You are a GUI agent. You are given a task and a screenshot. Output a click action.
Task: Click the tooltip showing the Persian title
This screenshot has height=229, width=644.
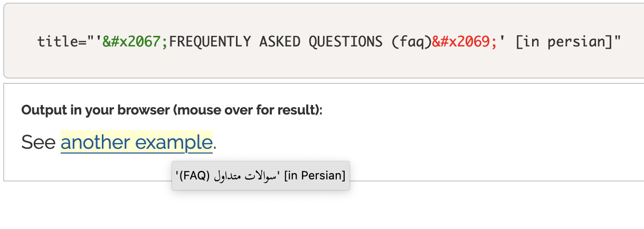click(x=261, y=176)
